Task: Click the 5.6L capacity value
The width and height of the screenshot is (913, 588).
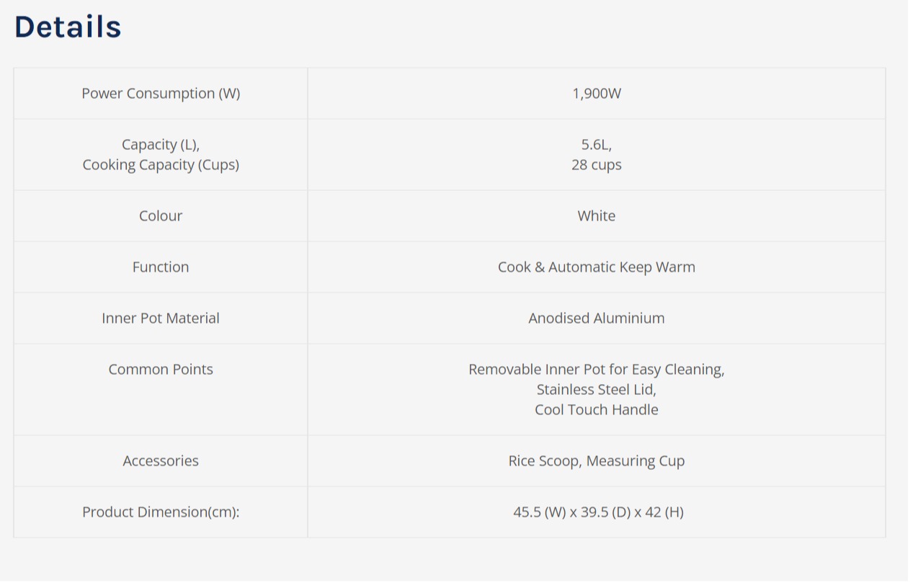Action: 597,145
